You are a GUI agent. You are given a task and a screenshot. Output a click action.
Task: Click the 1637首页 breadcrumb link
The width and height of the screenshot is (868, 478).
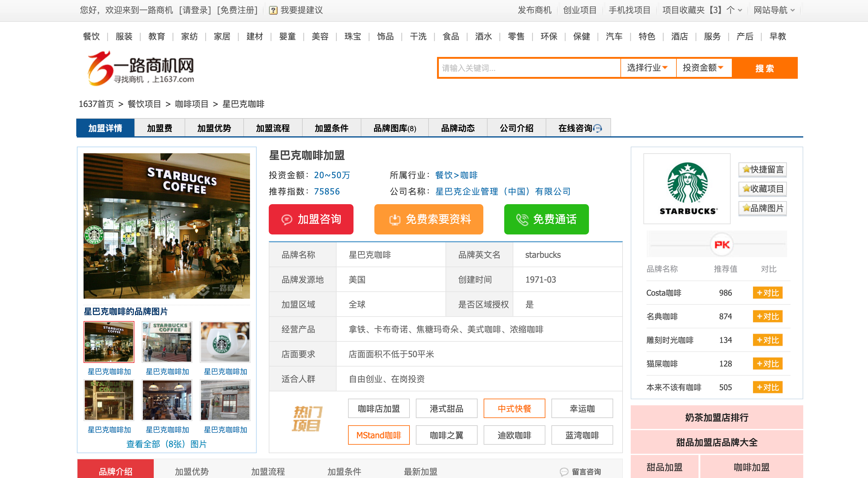96,104
